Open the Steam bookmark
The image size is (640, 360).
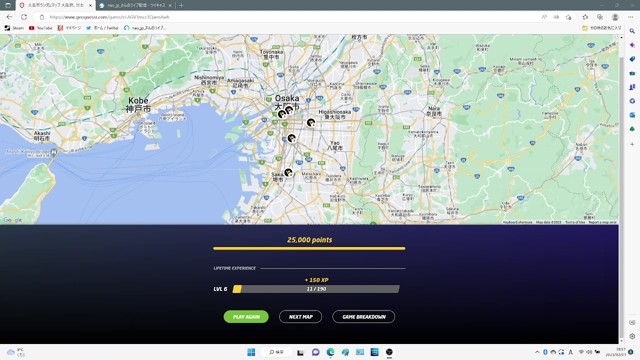[x=14, y=28]
